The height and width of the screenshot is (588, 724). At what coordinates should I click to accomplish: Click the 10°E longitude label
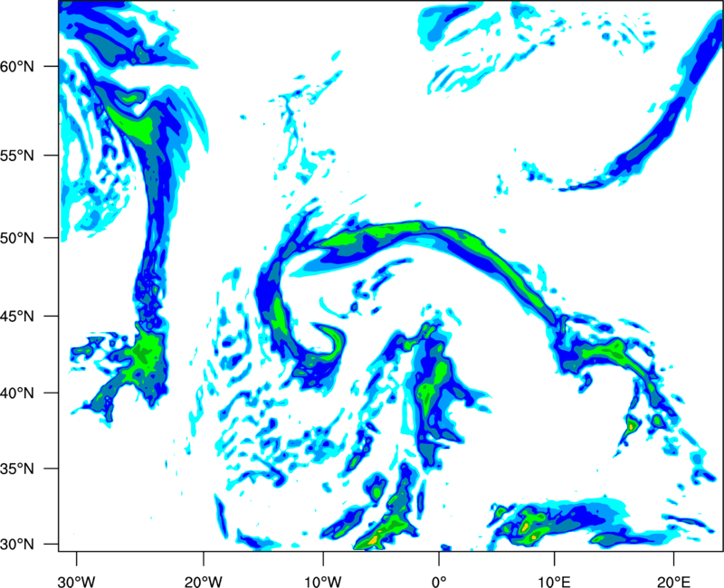pyautogui.click(x=554, y=582)
